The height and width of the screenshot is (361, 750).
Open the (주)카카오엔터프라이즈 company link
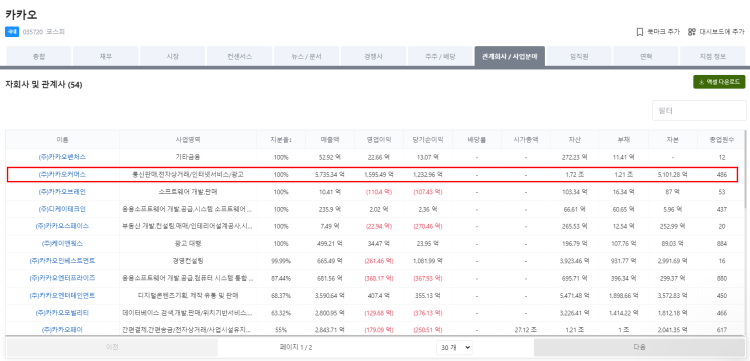click(62, 278)
